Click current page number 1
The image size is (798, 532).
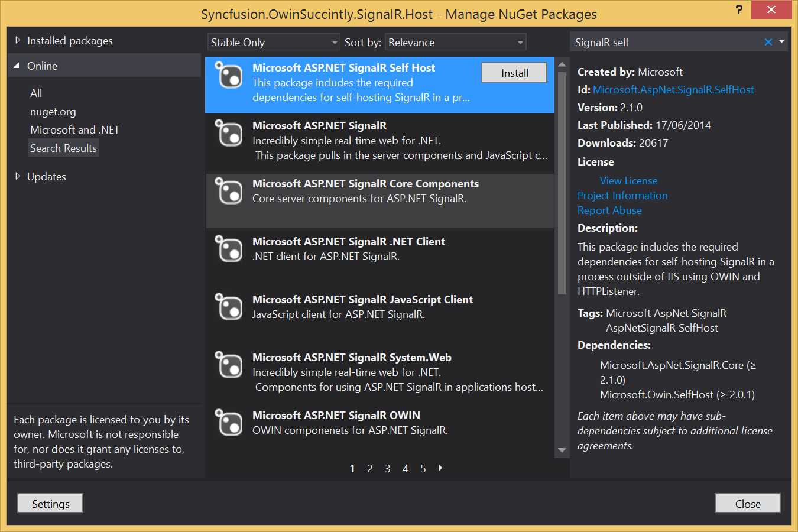(352, 468)
